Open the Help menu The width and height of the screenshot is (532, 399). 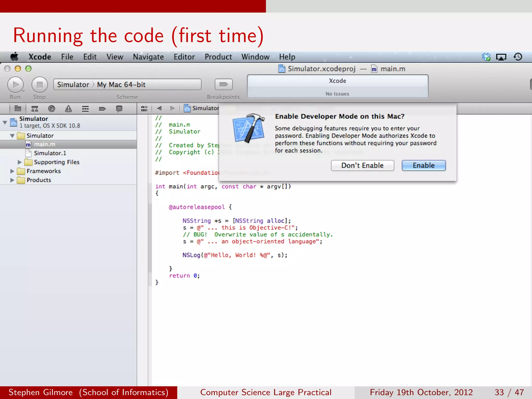[x=287, y=57]
